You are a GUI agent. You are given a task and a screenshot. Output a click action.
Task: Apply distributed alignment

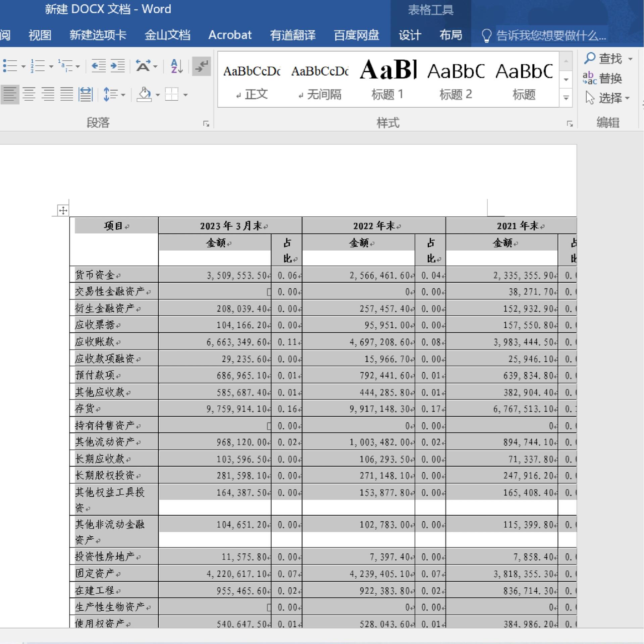point(86,94)
